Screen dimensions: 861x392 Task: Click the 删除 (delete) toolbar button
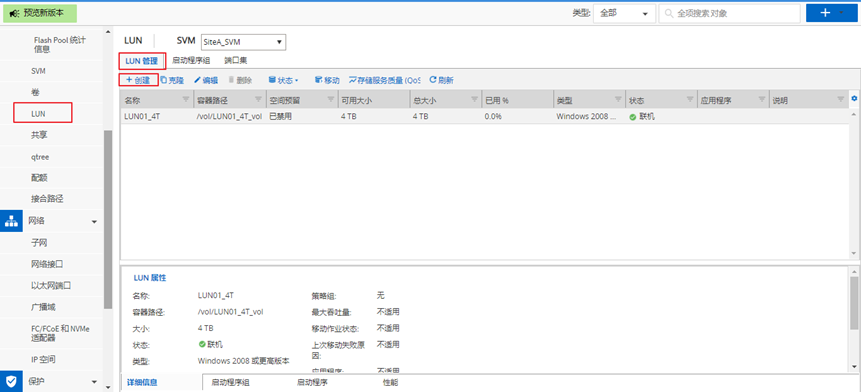[x=240, y=80]
